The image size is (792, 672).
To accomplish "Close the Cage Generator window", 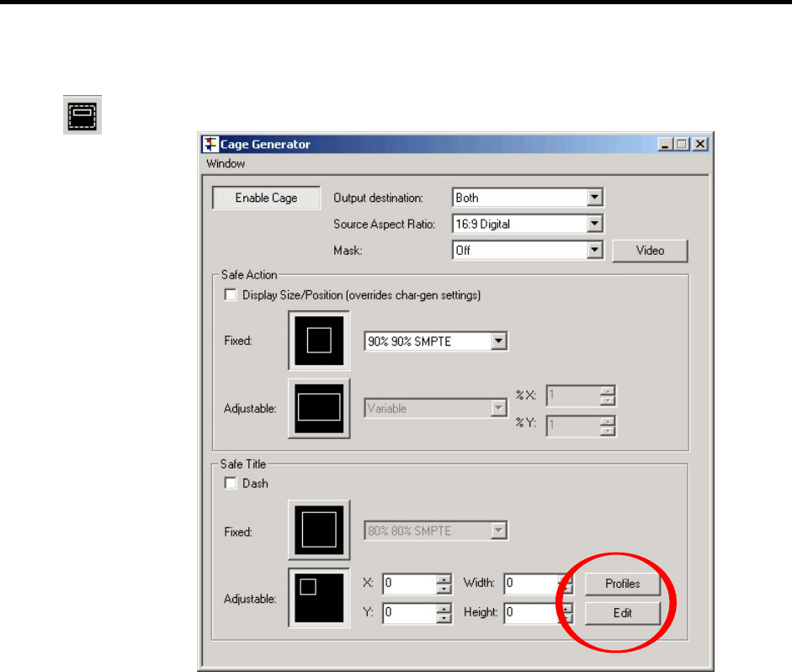I will [x=700, y=145].
